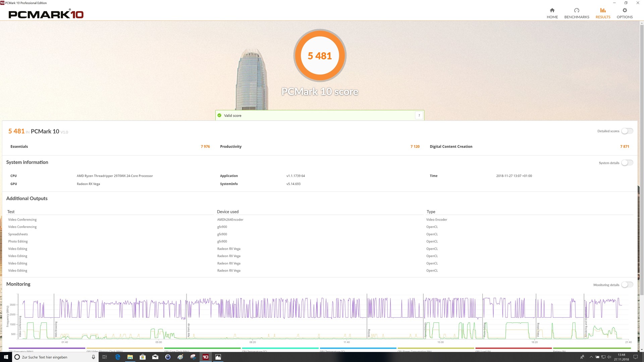This screenshot has height=362, width=644.
Task: Click the green Valid score checkmark icon
Action: 219,115
